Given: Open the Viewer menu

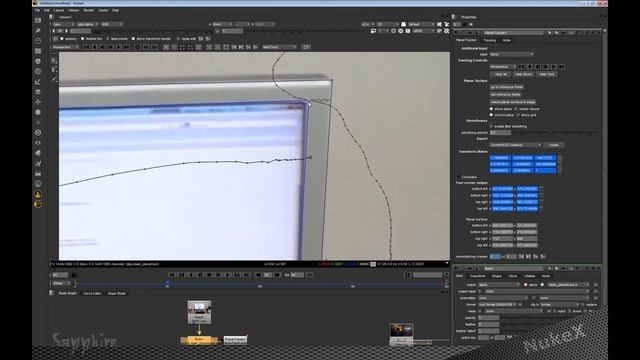Looking at the screenshot, I should (73, 10).
